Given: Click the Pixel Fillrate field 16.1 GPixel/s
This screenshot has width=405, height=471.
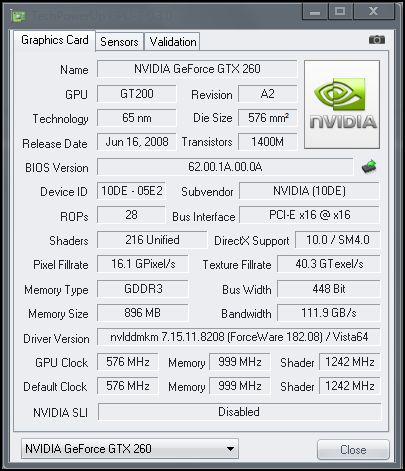Looking at the screenshot, I should 143,264.
